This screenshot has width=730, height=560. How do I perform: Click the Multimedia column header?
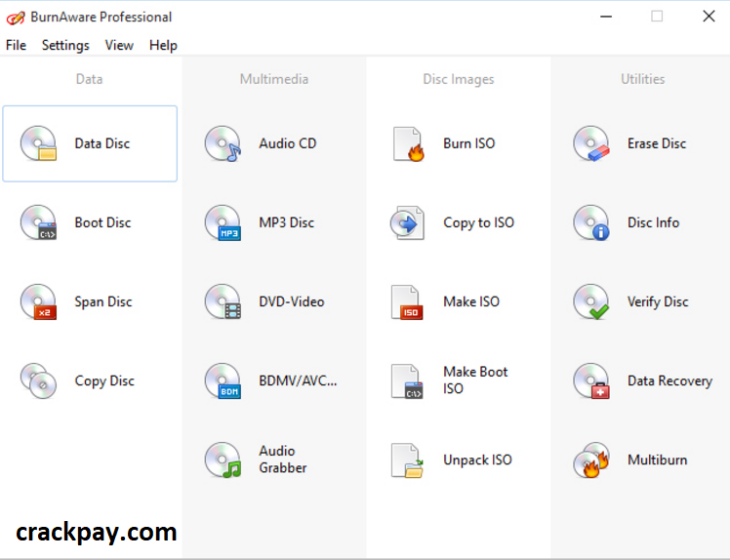click(274, 79)
